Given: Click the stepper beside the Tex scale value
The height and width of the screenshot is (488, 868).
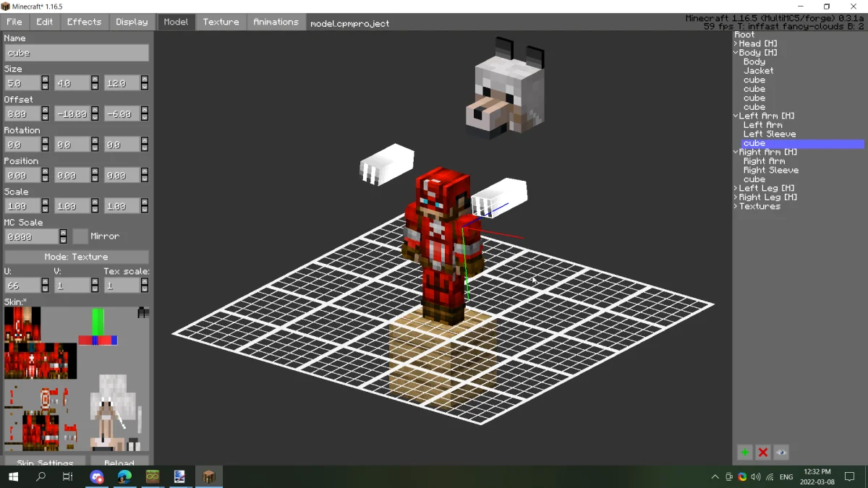Looking at the screenshot, I should click(x=145, y=286).
